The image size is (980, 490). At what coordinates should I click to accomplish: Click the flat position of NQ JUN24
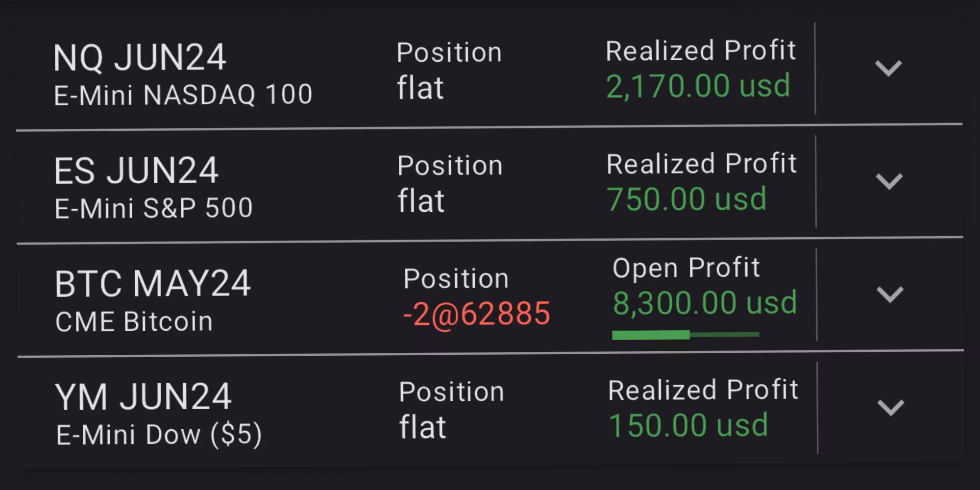(420, 89)
